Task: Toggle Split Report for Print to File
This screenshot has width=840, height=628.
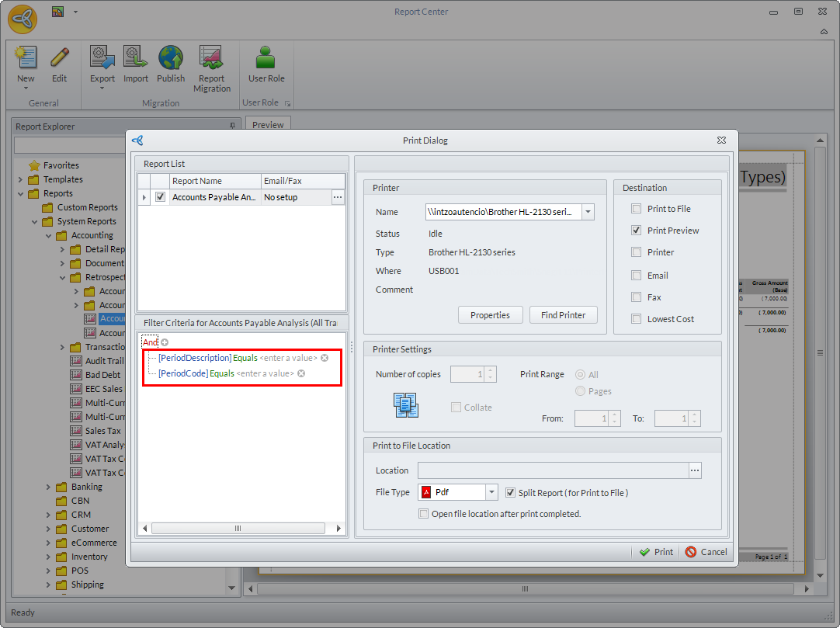Action: coord(511,493)
